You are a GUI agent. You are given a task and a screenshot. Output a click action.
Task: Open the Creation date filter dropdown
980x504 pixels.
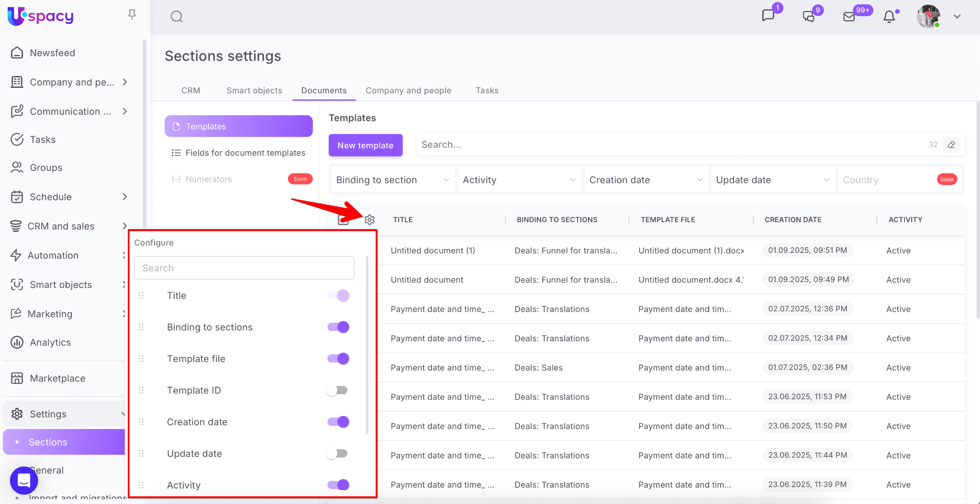pyautogui.click(x=646, y=180)
